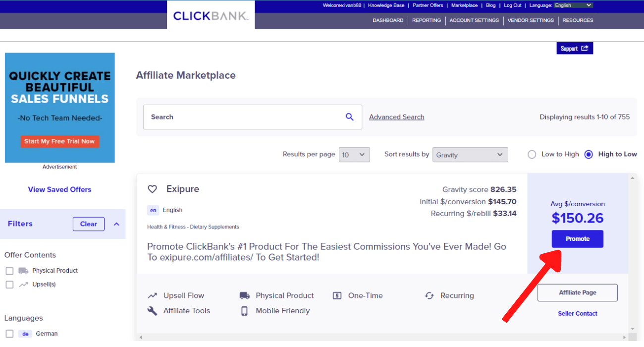
Task: Click the listing vertical scrollbar down arrow
Action: [632, 329]
